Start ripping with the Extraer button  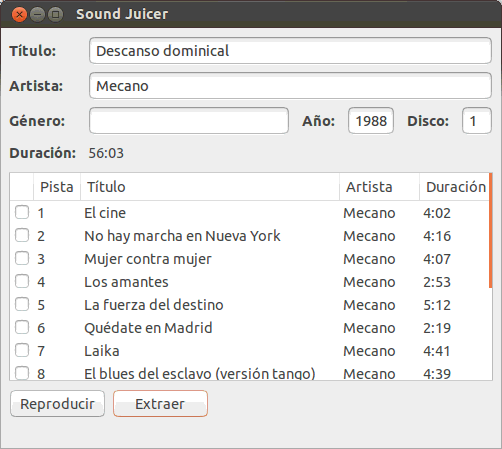pyautogui.click(x=160, y=404)
